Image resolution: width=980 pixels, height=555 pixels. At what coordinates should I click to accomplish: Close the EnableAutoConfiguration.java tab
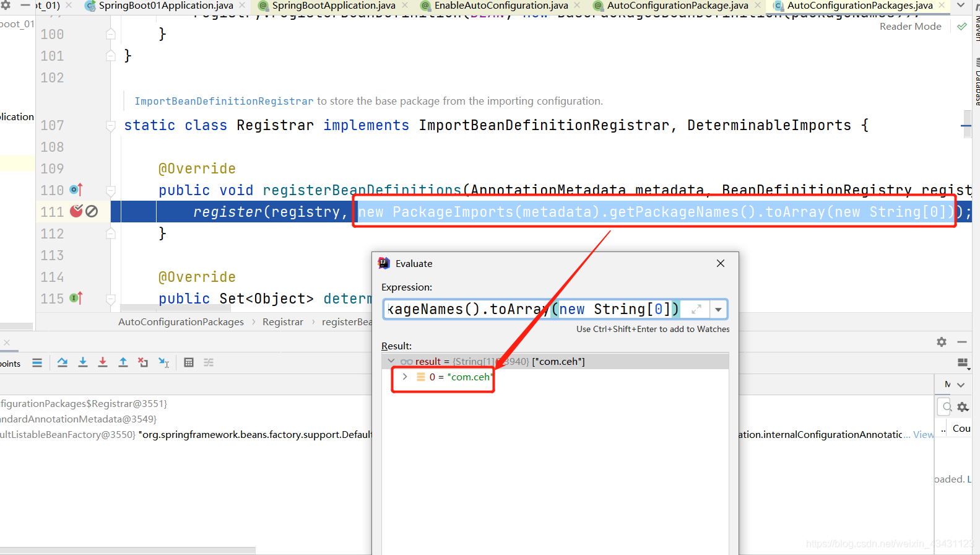(577, 6)
